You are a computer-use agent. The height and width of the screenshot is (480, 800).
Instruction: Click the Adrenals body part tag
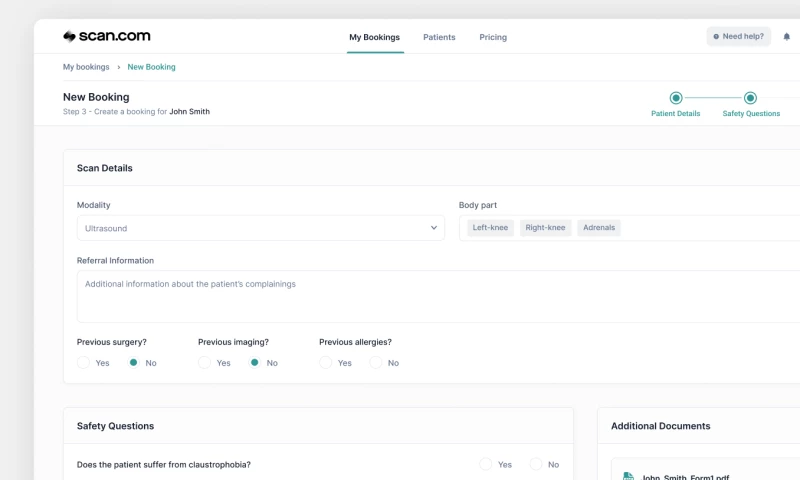pyautogui.click(x=599, y=228)
